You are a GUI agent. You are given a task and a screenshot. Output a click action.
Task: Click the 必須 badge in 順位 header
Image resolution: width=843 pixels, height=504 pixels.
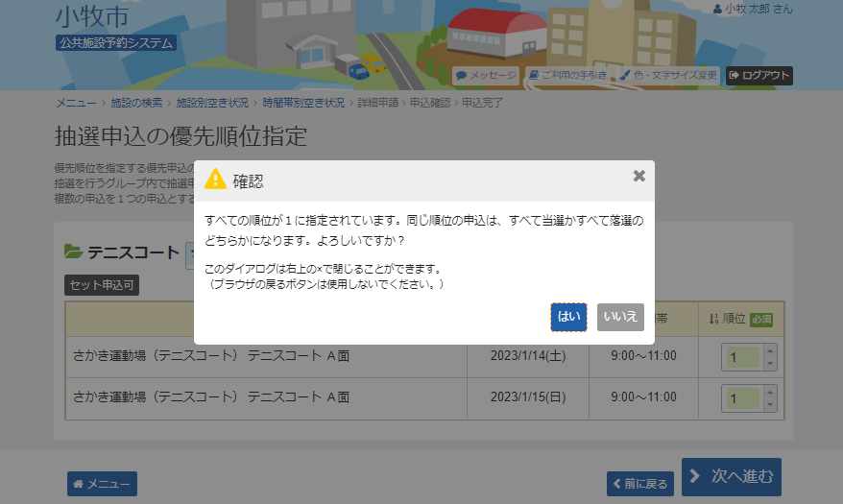(761, 320)
